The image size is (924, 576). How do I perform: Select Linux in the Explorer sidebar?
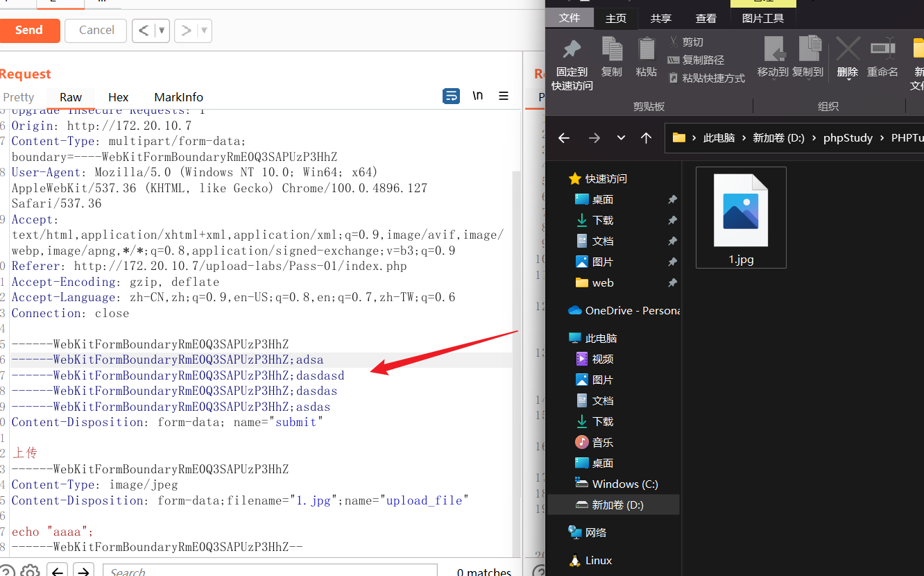[x=590, y=560]
